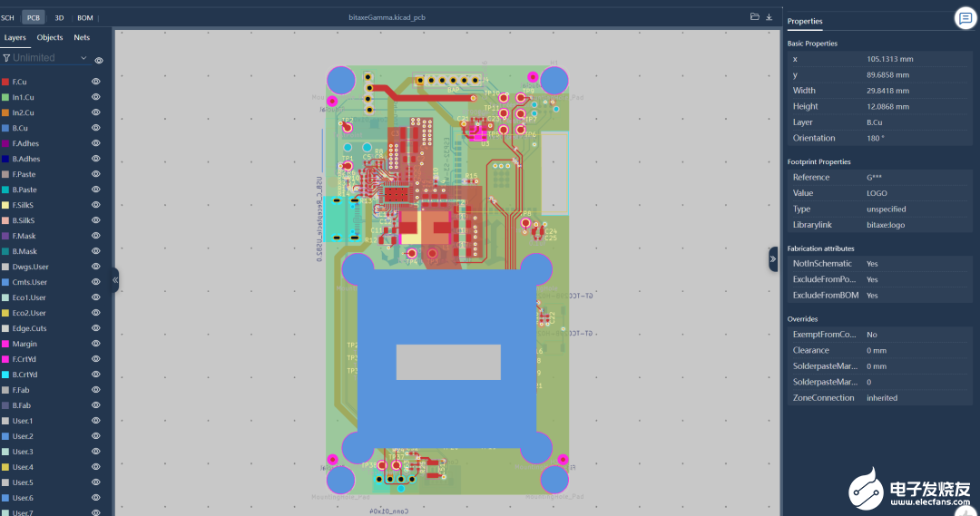Toggle Cmts.User layer visibility

[95, 282]
